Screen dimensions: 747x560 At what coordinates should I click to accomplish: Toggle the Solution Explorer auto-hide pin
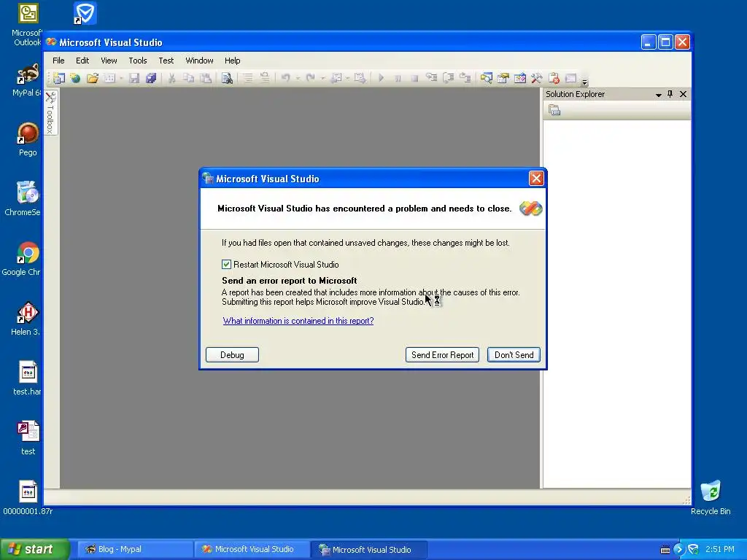[x=670, y=94]
